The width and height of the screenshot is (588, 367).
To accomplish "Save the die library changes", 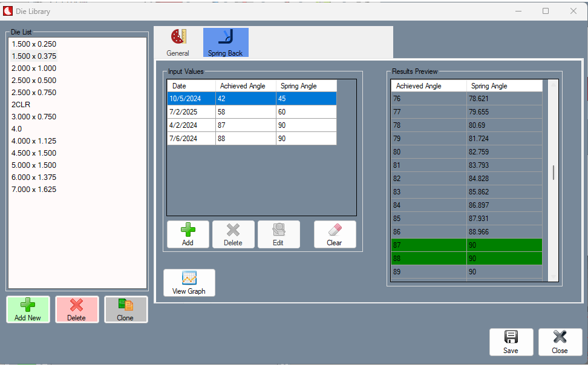I will coord(511,342).
